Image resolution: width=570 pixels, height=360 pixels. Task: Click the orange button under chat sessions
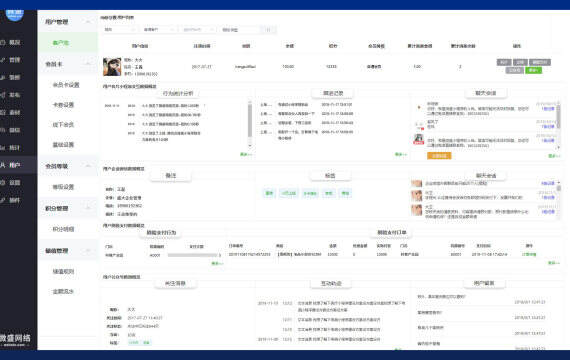[x=439, y=156]
